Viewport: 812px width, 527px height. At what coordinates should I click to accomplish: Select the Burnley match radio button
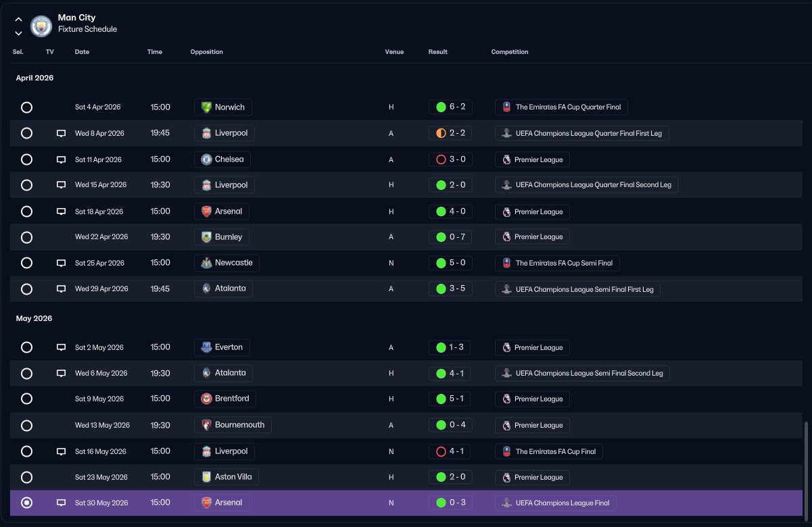tap(26, 237)
